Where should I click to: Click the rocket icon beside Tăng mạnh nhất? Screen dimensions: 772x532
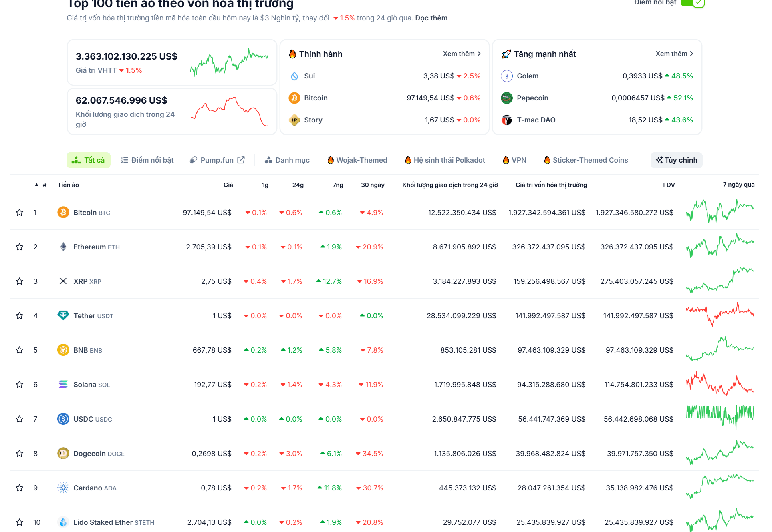coord(506,54)
